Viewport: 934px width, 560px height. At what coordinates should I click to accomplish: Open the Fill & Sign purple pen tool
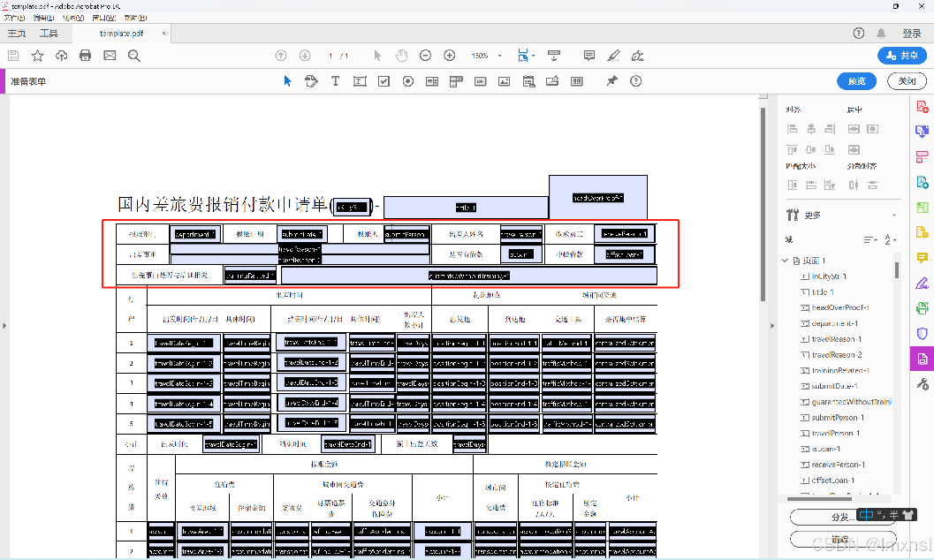[x=923, y=283]
